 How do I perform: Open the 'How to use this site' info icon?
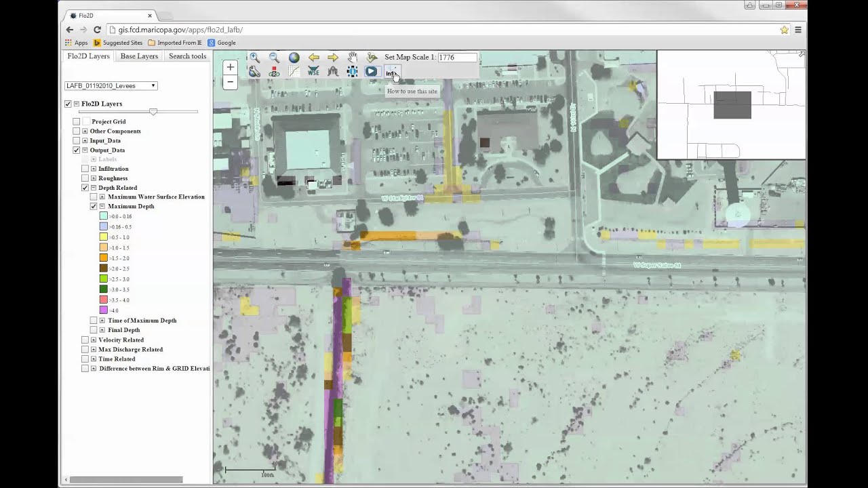click(391, 72)
